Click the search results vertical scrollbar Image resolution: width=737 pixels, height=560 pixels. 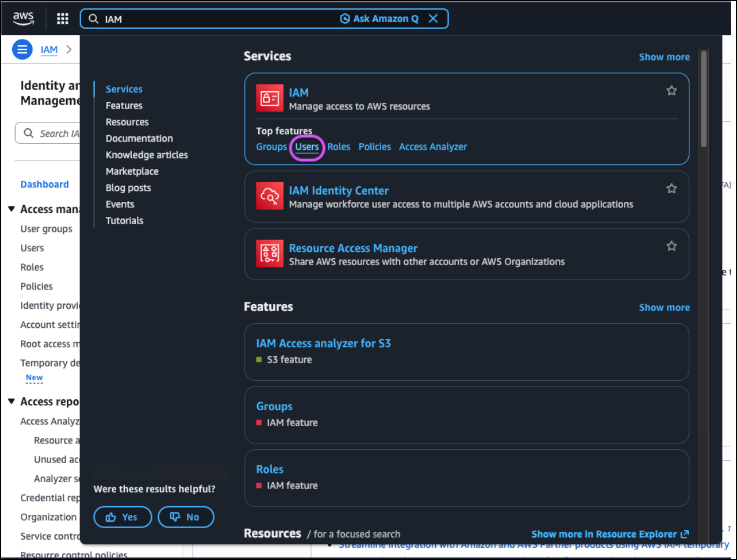point(703,99)
